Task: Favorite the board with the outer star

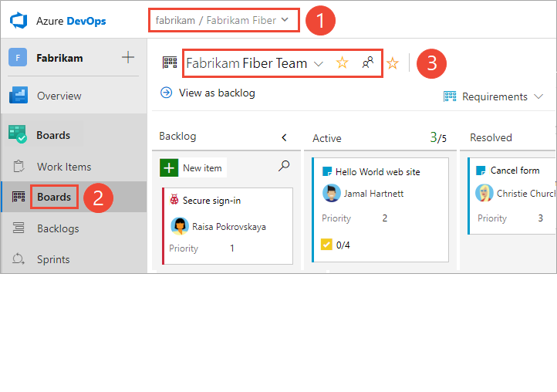Action: 393,63
